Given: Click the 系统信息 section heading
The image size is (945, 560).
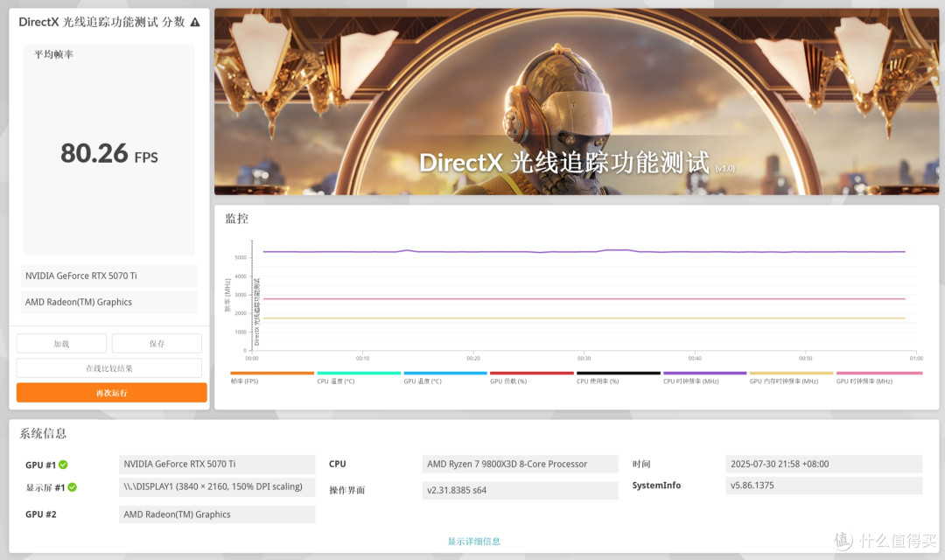Looking at the screenshot, I should tap(43, 433).
